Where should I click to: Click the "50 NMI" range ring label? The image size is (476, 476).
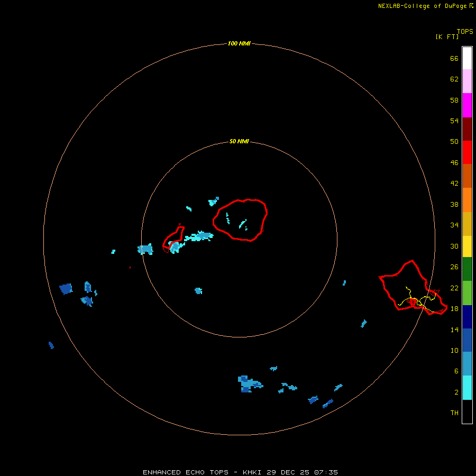point(239,141)
